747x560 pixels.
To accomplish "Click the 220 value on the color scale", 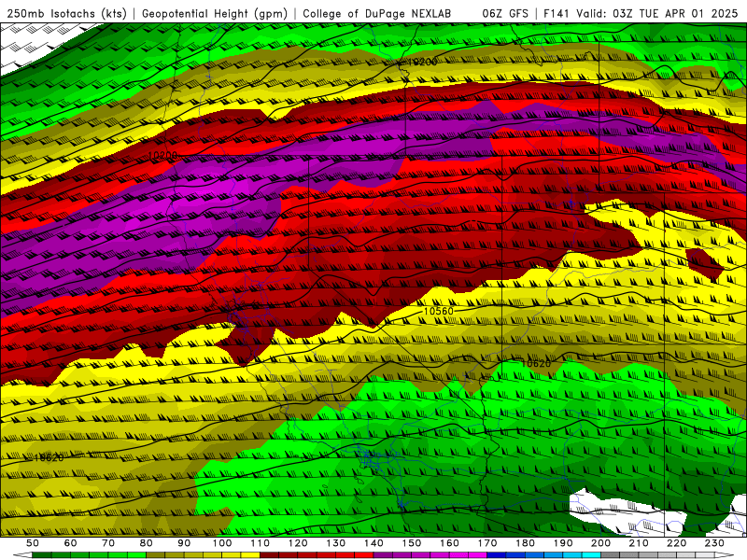I will pos(676,543).
